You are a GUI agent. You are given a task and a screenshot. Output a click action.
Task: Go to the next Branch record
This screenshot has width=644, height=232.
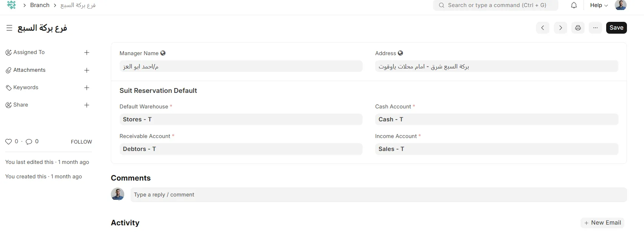[560, 28]
